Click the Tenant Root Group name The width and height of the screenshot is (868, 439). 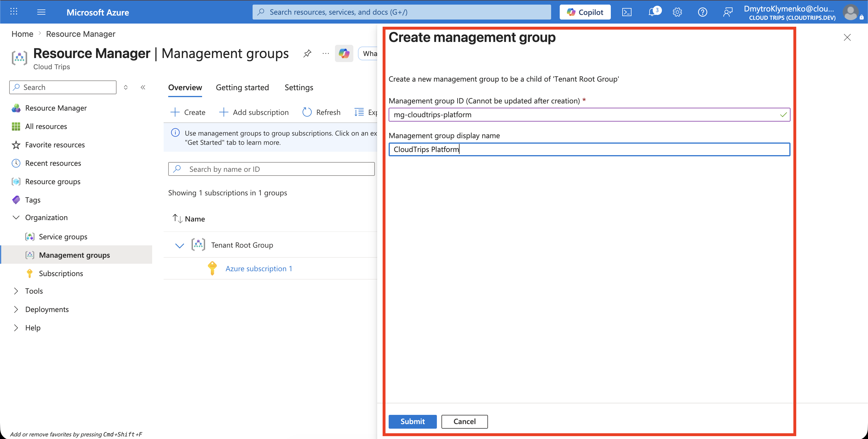(x=242, y=245)
